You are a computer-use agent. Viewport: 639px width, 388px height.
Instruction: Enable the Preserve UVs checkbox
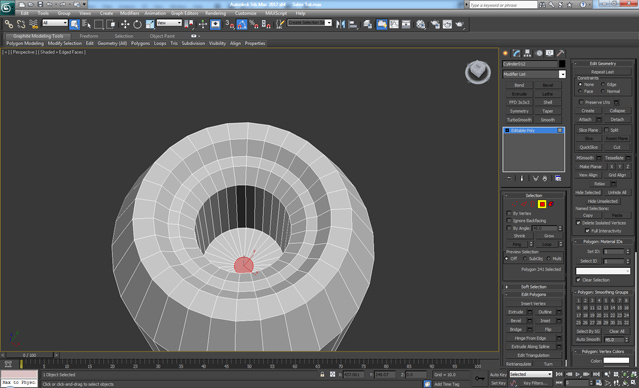pos(581,102)
